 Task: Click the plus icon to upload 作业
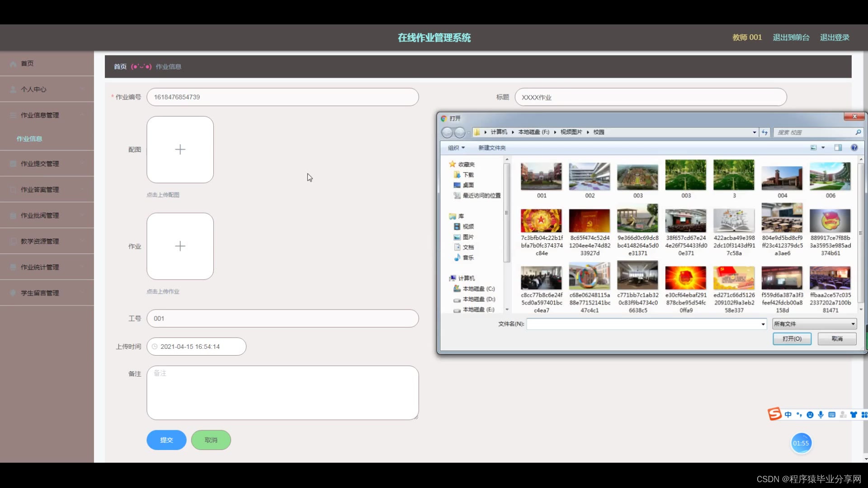coord(180,246)
